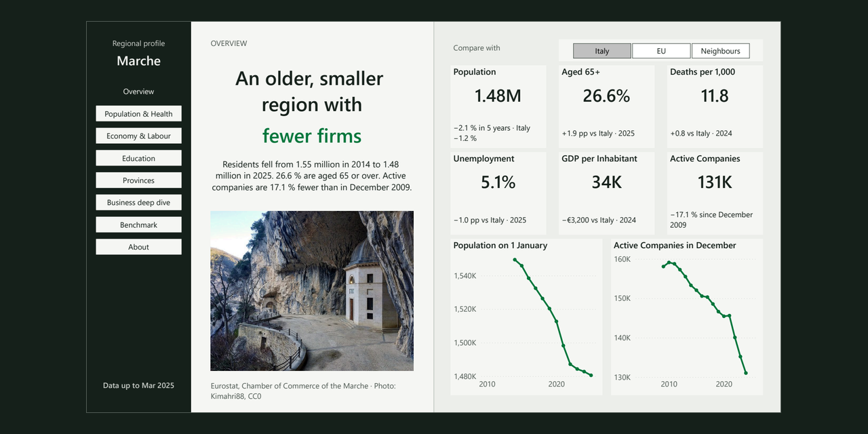Viewport: 868px width, 434px height.
Task: Open the Education page
Action: click(x=138, y=158)
